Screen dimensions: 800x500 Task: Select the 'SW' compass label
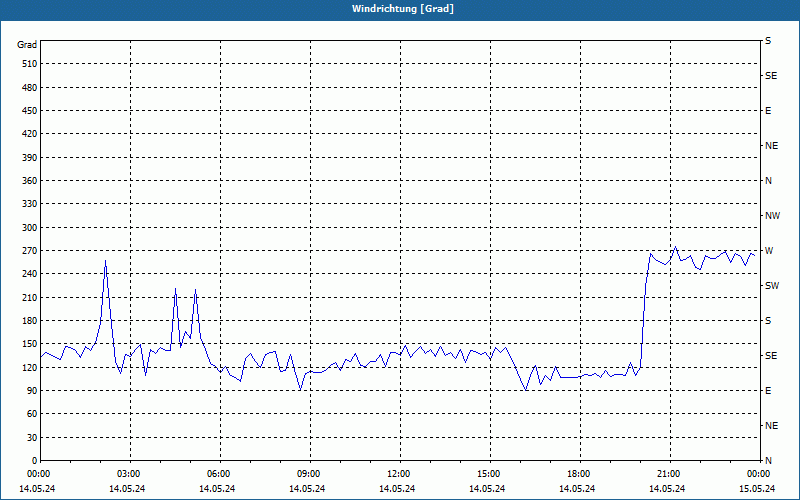click(772, 286)
